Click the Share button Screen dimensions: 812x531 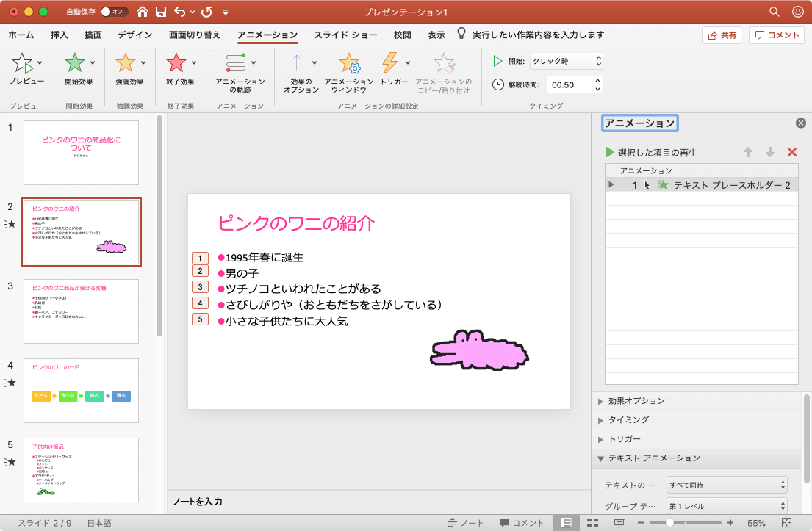click(721, 35)
